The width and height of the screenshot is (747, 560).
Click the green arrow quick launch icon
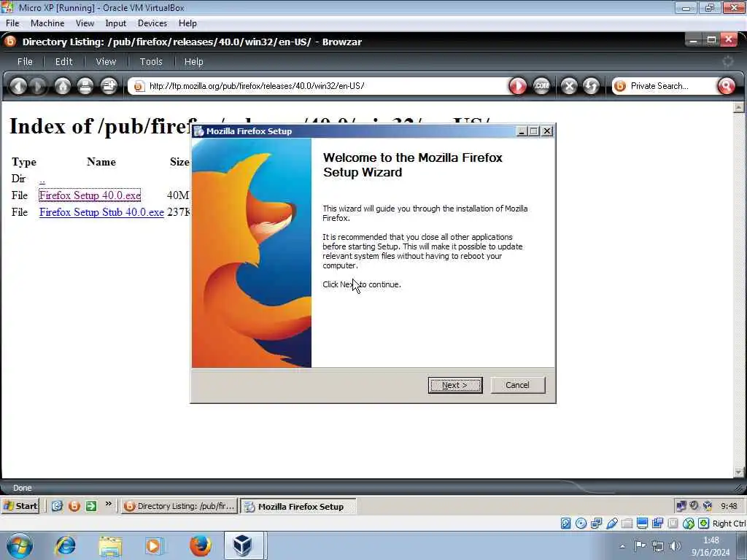[x=91, y=506]
